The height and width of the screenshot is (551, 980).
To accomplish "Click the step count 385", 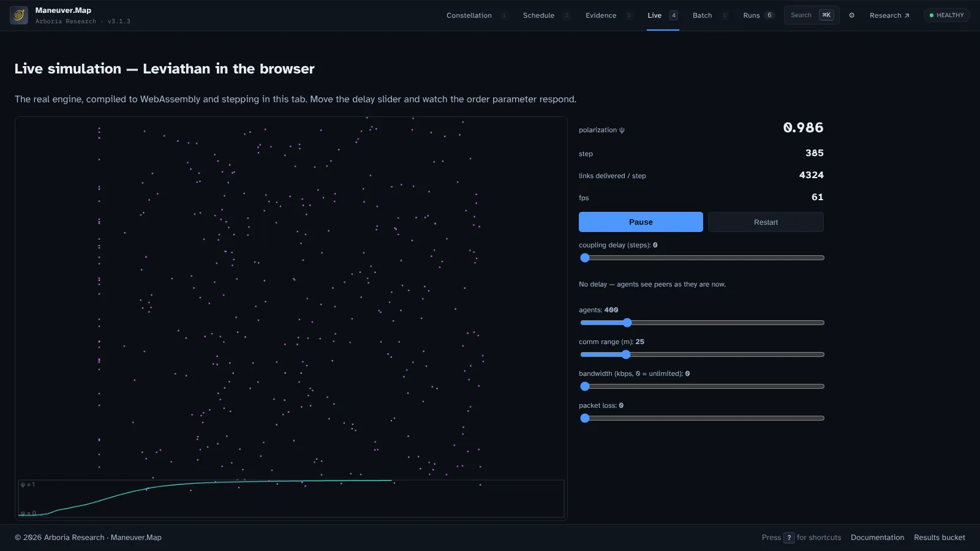I will coord(814,153).
